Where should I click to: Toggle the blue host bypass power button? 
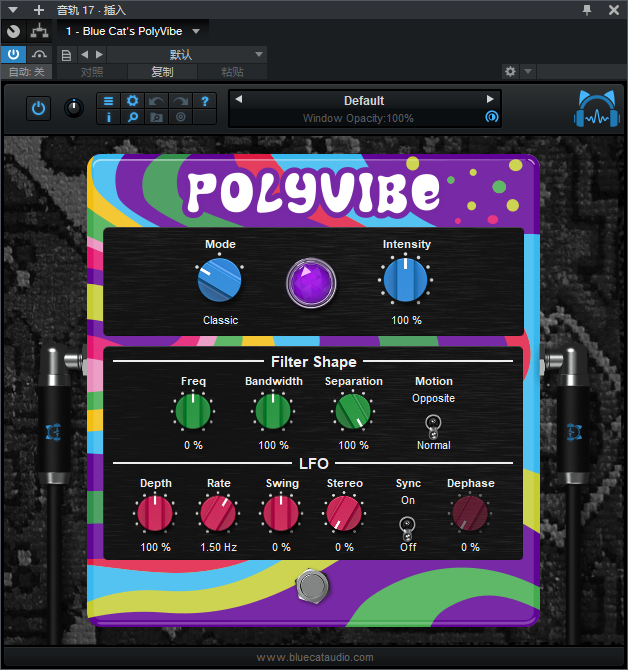click(x=14, y=54)
